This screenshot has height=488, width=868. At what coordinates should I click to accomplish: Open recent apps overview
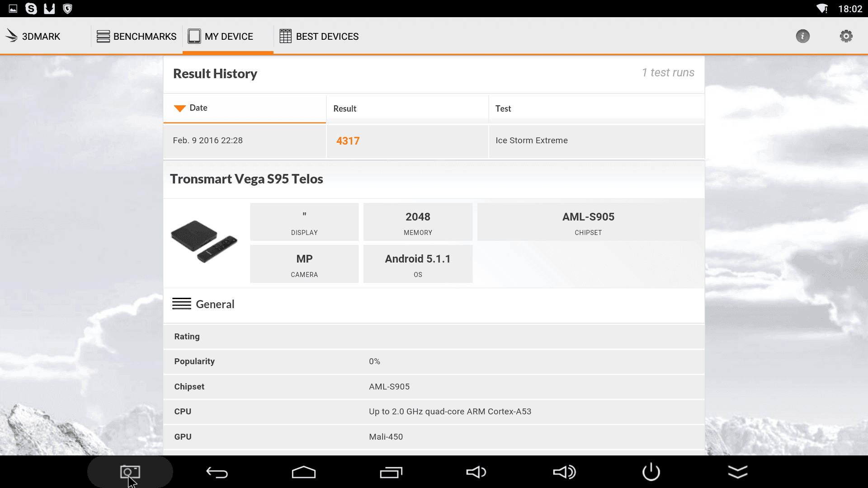click(x=391, y=472)
